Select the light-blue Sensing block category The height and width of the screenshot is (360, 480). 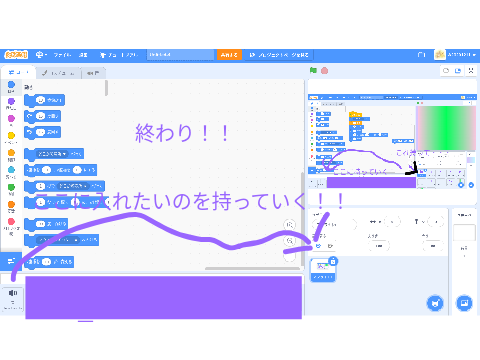tap(11, 172)
